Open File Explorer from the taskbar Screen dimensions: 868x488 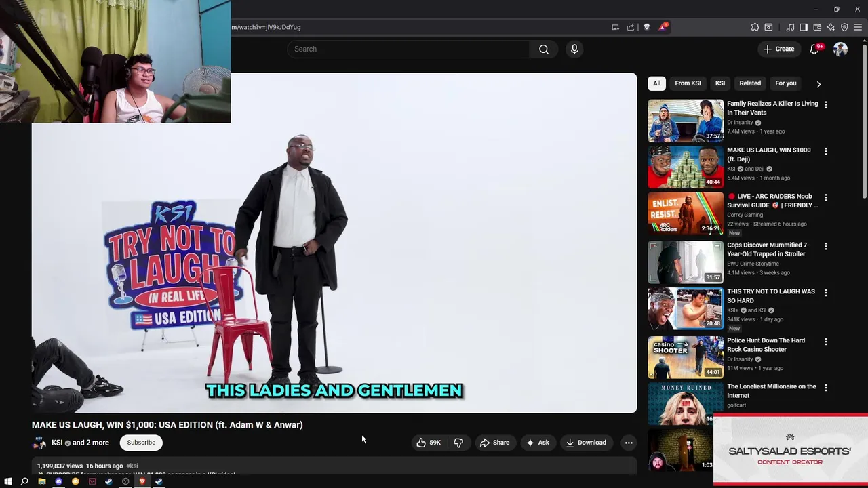pyautogui.click(x=41, y=481)
